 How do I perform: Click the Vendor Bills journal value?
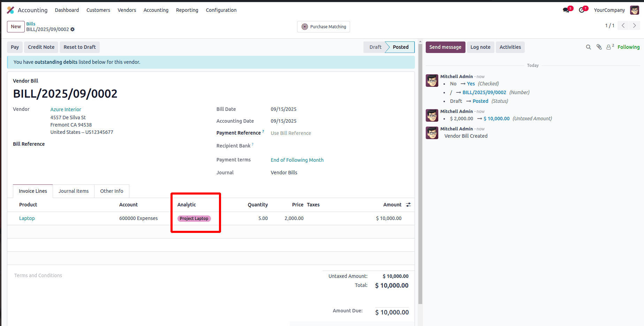[x=284, y=173]
